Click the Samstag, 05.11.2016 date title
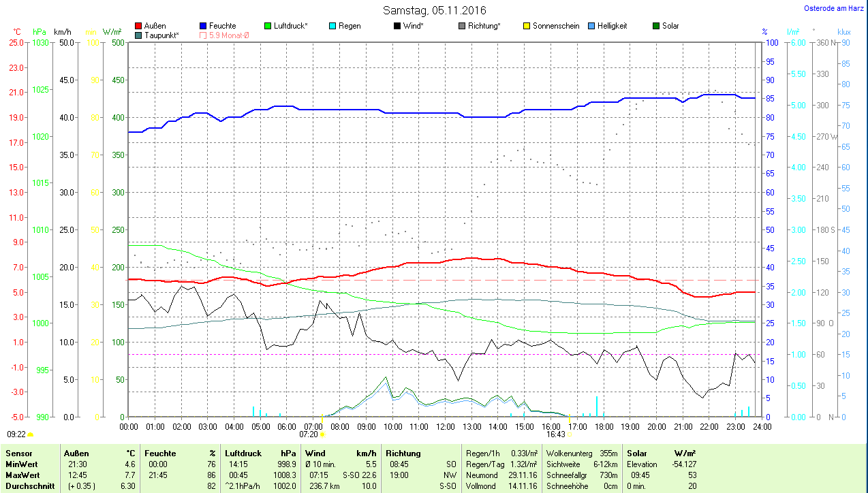The width and height of the screenshot is (868, 493). click(434, 10)
